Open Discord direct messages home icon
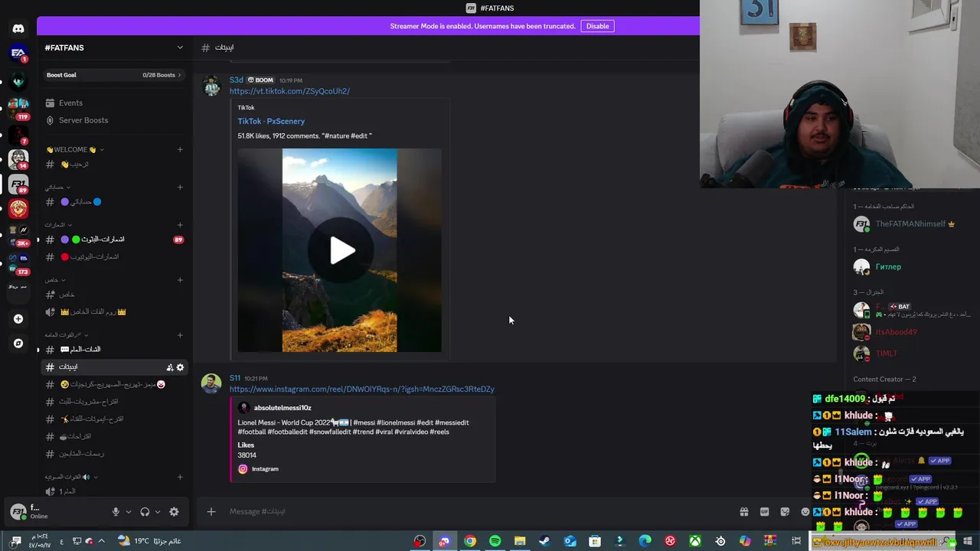Viewport: 980px width, 551px height. 18,29
